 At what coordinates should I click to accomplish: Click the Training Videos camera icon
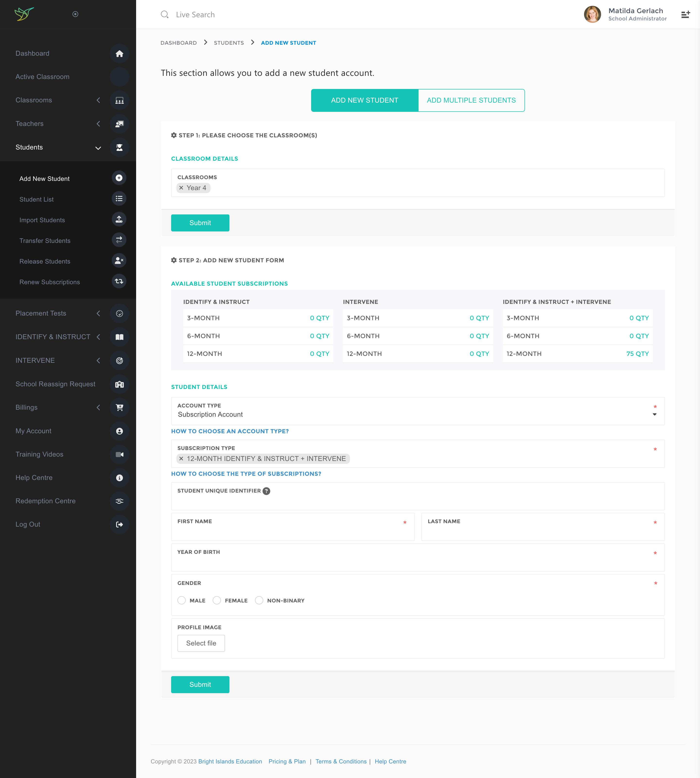coord(119,454)
